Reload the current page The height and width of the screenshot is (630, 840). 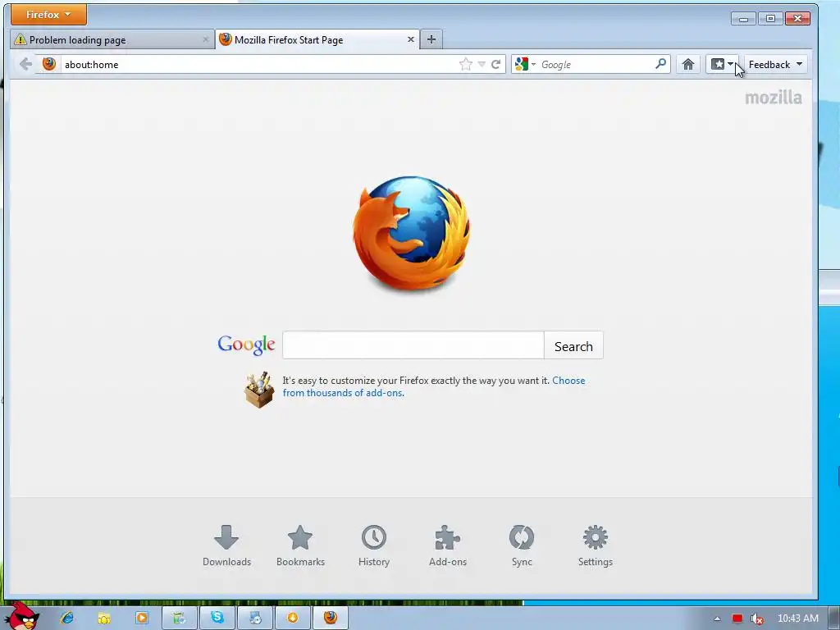click(496, 65)
